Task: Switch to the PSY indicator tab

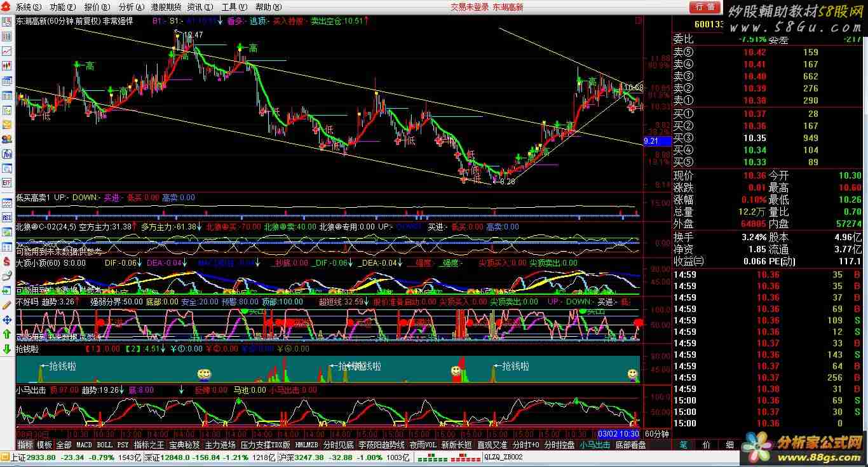Action: (123, 445)
